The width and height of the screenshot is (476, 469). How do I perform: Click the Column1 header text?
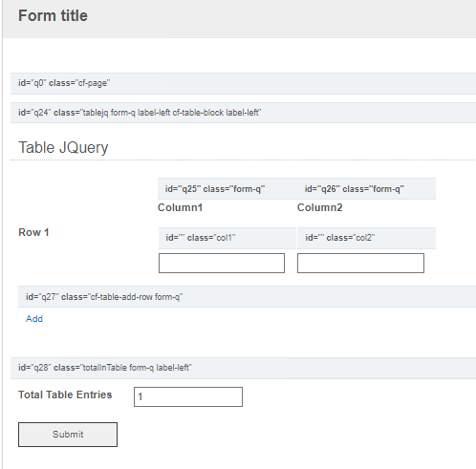tap(180, 207)
